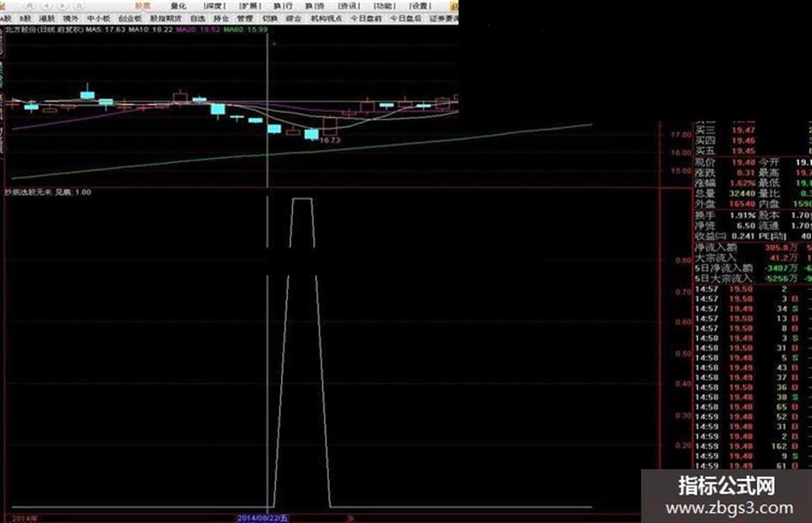This screenshot has height=523, width=812.
Task: Click the 净资 6.50 value
Action: click(x=746, y=225)
